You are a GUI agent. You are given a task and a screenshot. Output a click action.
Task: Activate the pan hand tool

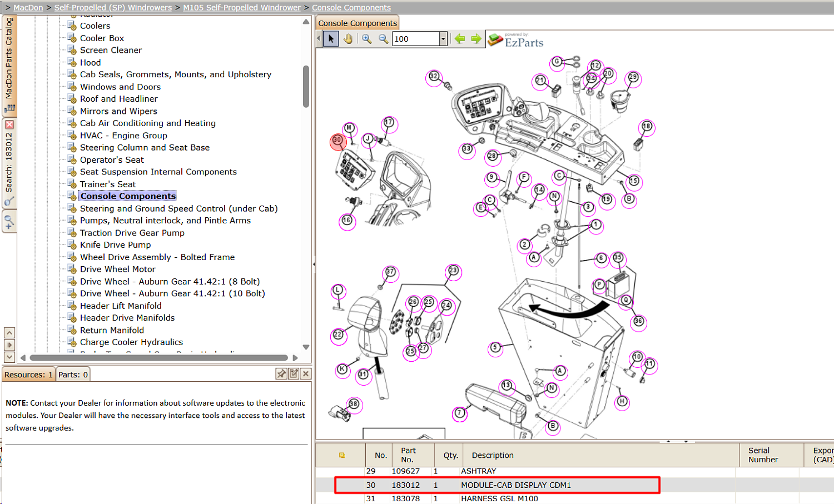click(348, 39)
